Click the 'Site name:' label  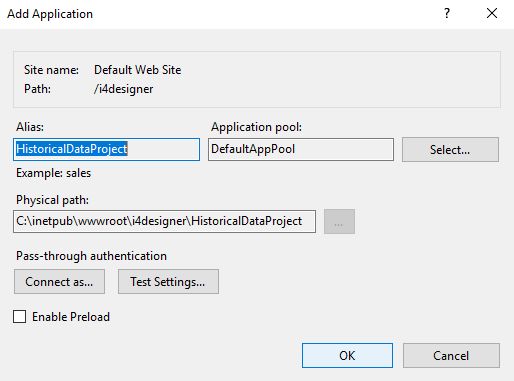[x=51, y=70]
